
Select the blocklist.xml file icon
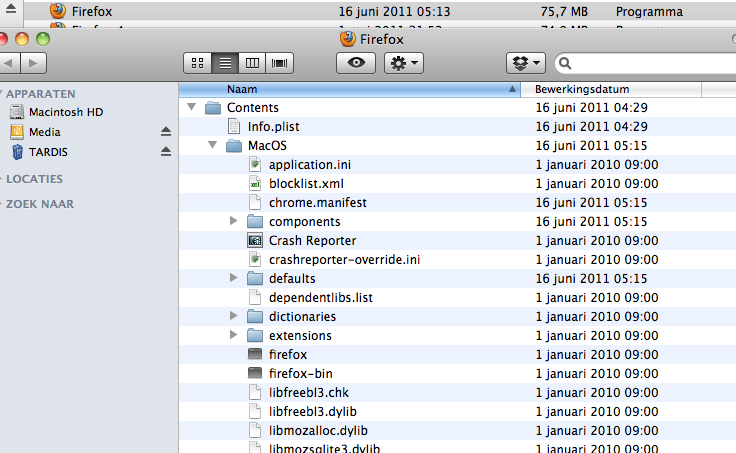coord(255,184)
